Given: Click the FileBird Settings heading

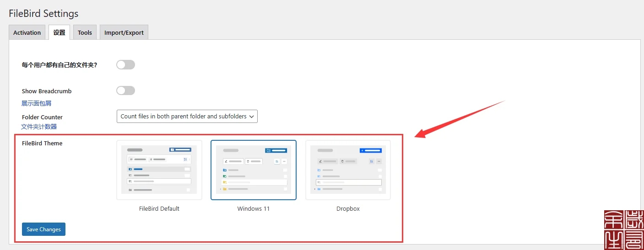Looking at the screenshot, I should tap(43, 13).
